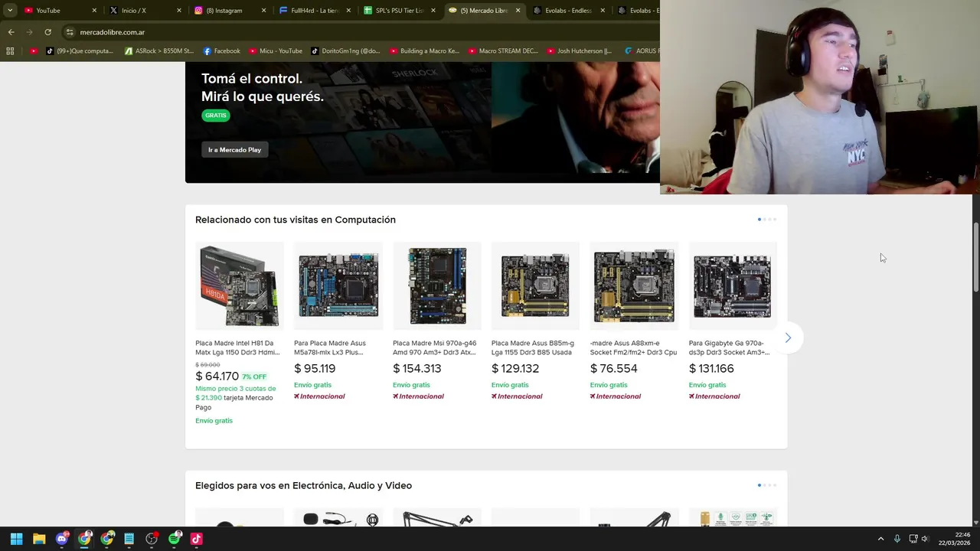The width and height of the screenshot is (980, 551).
Task: Click the microphone icon in system tray
Action: [x=897, y=539]
